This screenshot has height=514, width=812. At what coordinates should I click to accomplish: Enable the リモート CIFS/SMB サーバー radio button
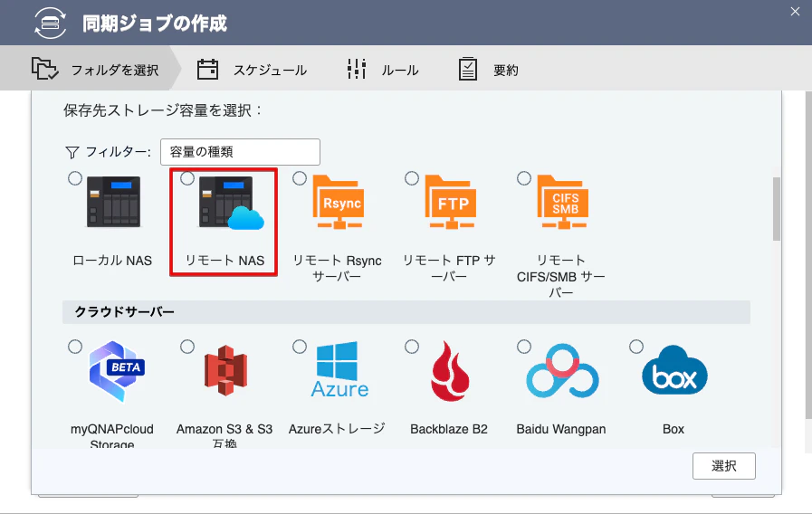pos(524,178)
